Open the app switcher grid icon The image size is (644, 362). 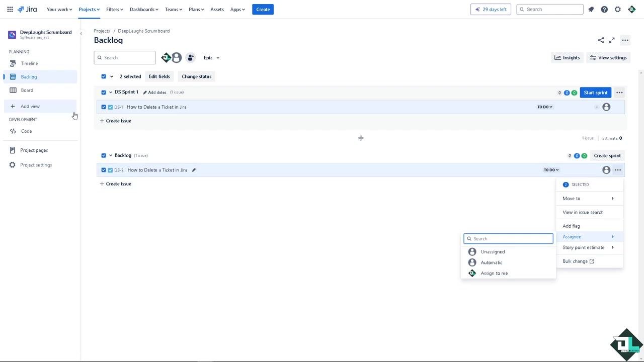pos(10,9)
